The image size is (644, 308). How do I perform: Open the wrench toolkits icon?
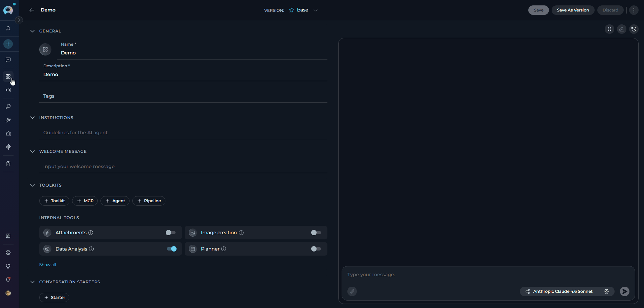pos(8,120)
